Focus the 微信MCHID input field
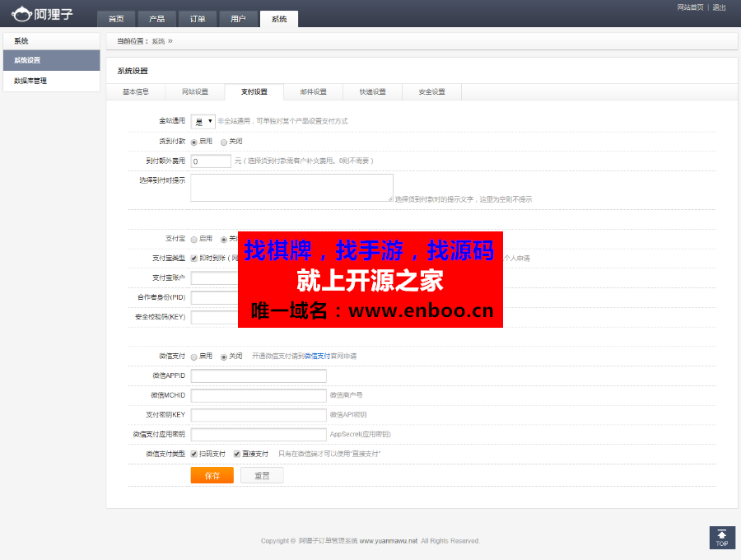 pos(259,395)
